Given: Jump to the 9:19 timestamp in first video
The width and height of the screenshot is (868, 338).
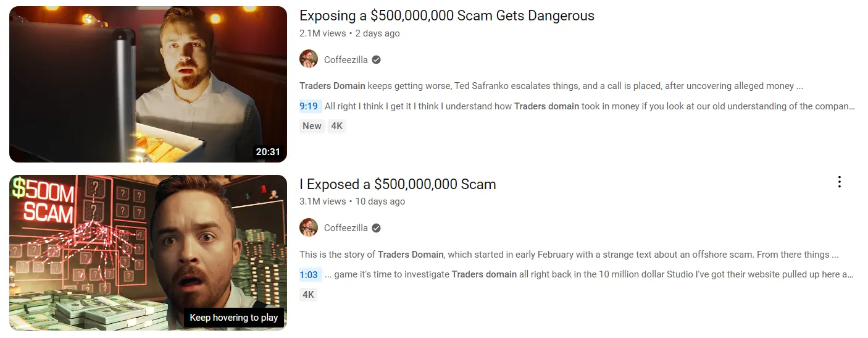Looking at the screenshot, I should 309,106.
